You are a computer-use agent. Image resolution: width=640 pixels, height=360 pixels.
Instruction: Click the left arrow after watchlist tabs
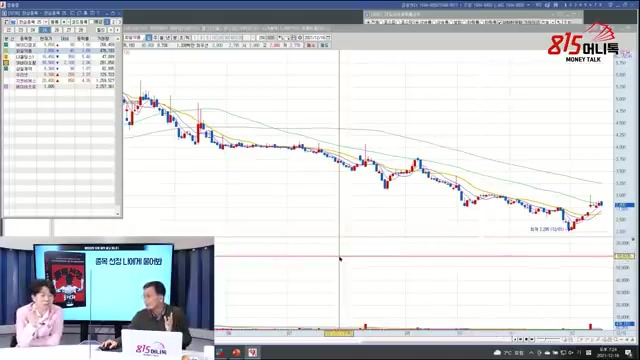pyautogui.click(x=111, y=30)
